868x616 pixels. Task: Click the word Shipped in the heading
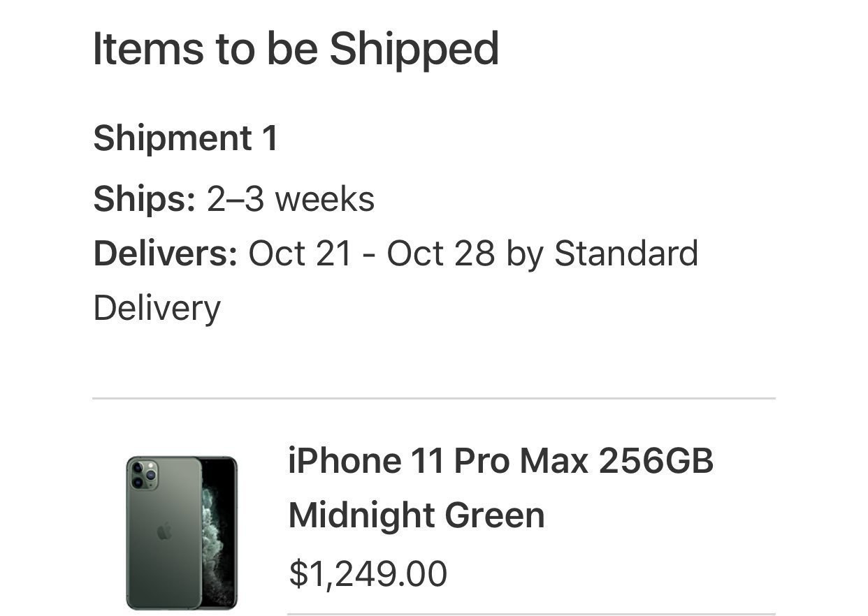[x=414, y=49]
